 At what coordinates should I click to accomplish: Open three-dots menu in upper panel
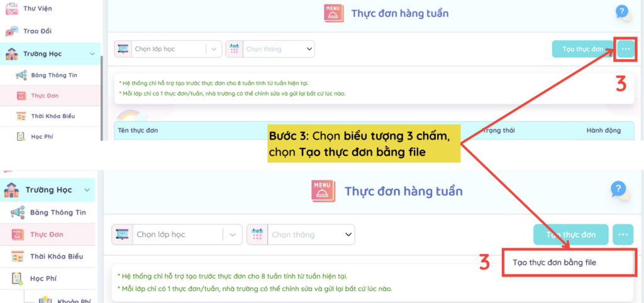(626, 49)
